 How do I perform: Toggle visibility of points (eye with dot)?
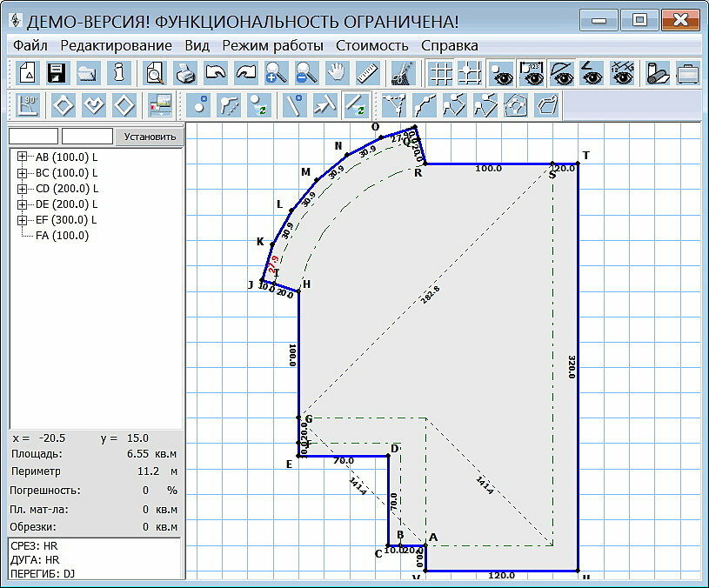(501, 73)
